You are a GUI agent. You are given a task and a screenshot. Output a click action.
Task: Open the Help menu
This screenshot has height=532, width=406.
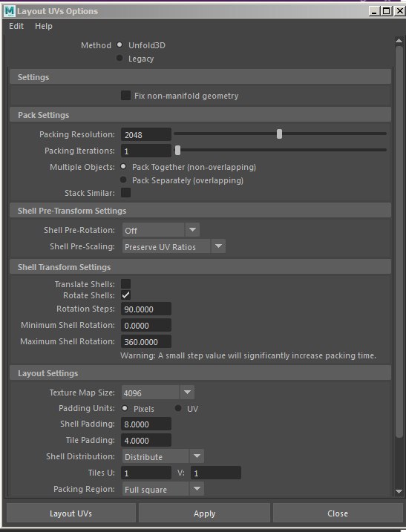pos(44,26)
